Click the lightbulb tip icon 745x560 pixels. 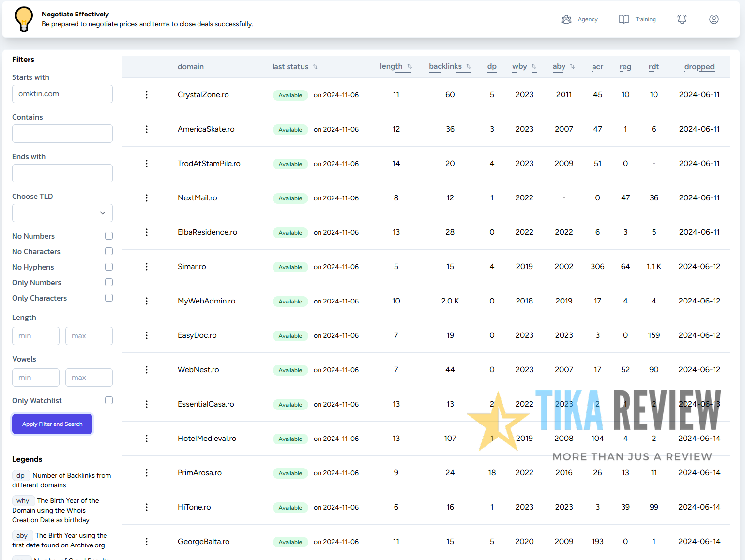pyautogui.click(x=23, y=19)
